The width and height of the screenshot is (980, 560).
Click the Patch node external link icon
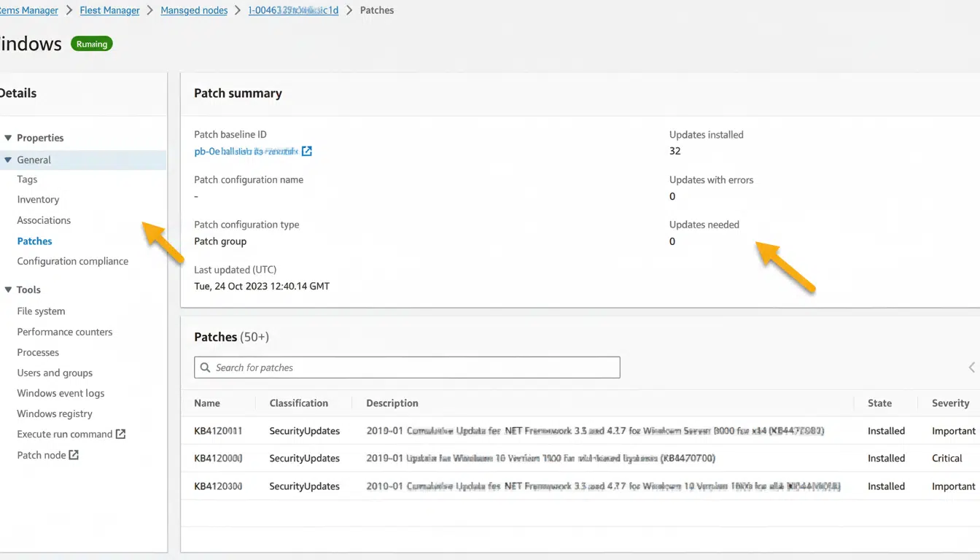[x=74, y=455]
